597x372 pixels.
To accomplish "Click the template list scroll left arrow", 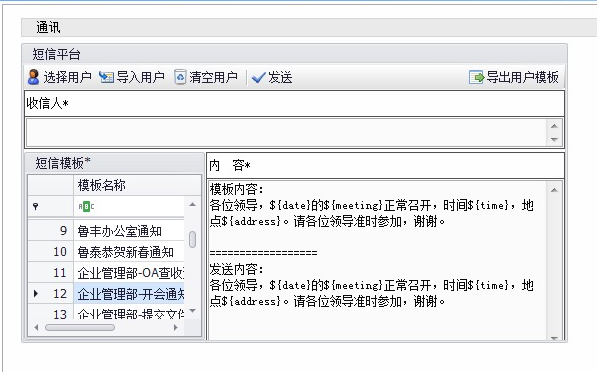I will (36, 327).
